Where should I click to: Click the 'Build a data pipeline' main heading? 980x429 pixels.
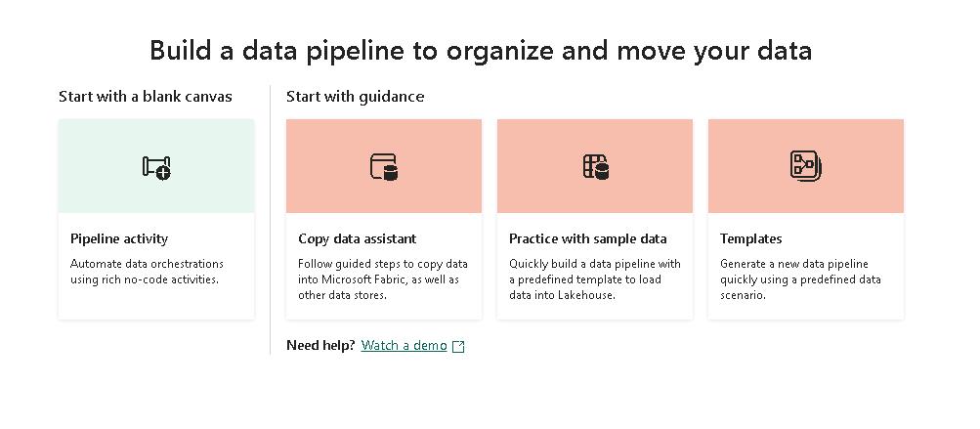click(x=480, y=51)
